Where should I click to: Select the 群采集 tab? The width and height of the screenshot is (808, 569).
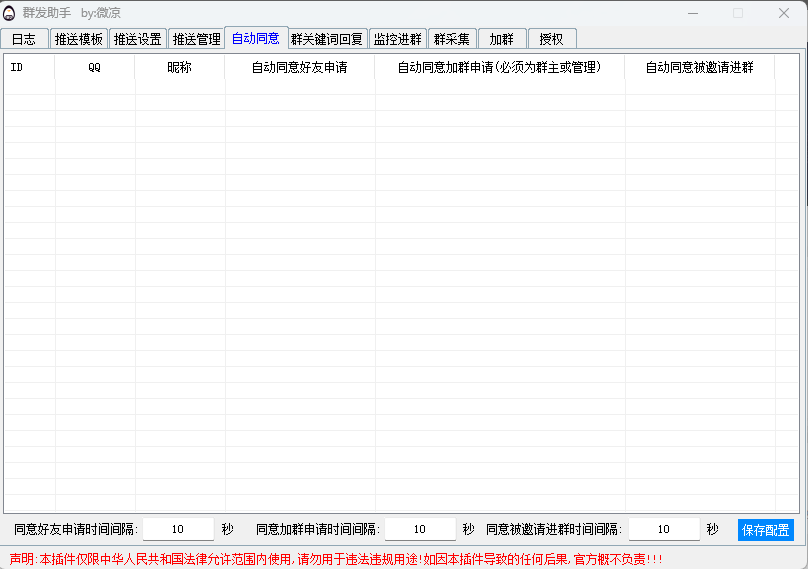point(452,39)
